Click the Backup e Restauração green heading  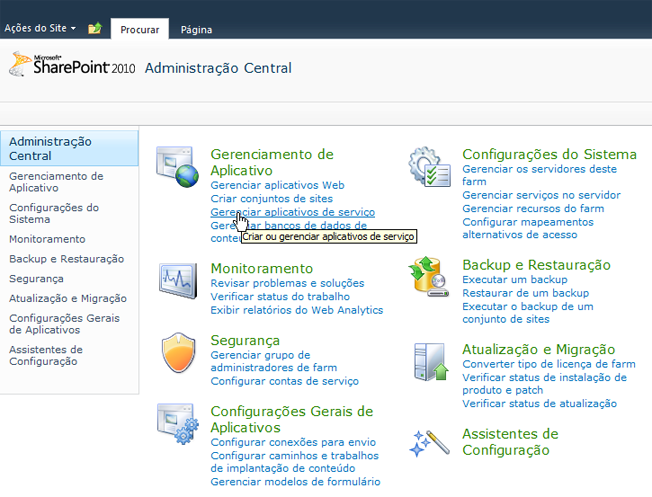(536, 265)
